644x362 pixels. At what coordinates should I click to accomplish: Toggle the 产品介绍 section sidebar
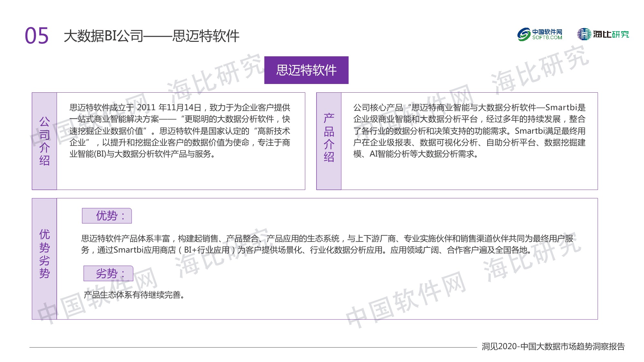(x=329, y=141)
